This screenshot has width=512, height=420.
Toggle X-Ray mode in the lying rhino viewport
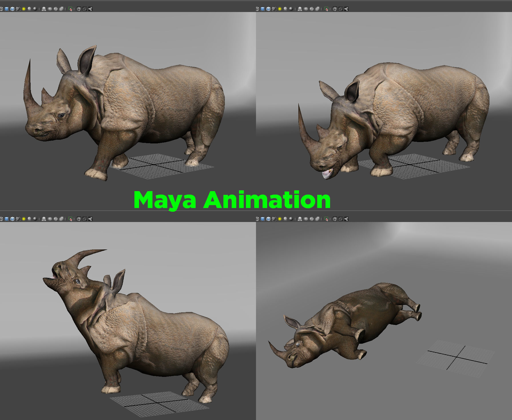pos(335,219)
